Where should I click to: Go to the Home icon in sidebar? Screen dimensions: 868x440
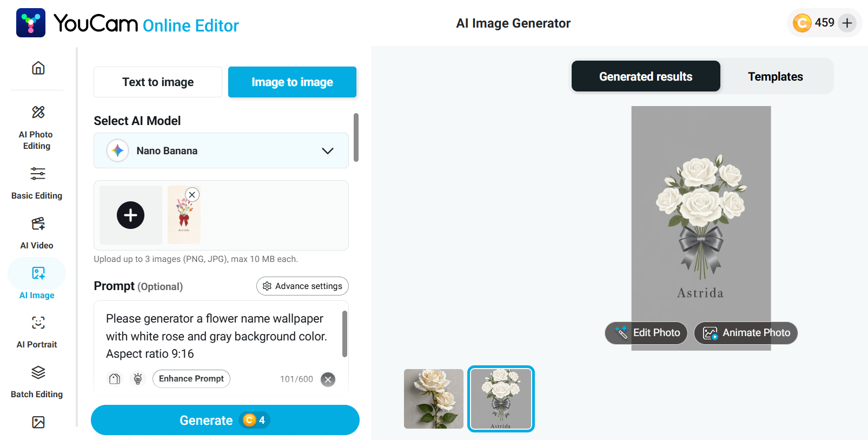coord(38,68)
